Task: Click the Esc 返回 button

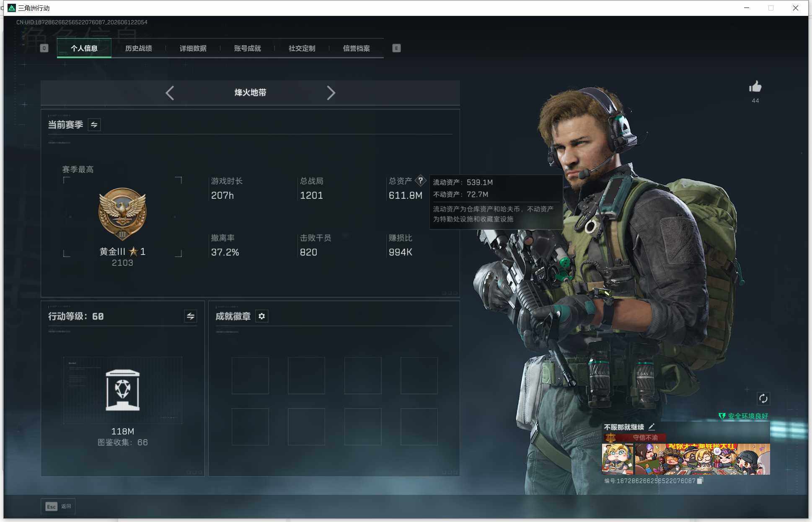Action: tap(58, 507)
